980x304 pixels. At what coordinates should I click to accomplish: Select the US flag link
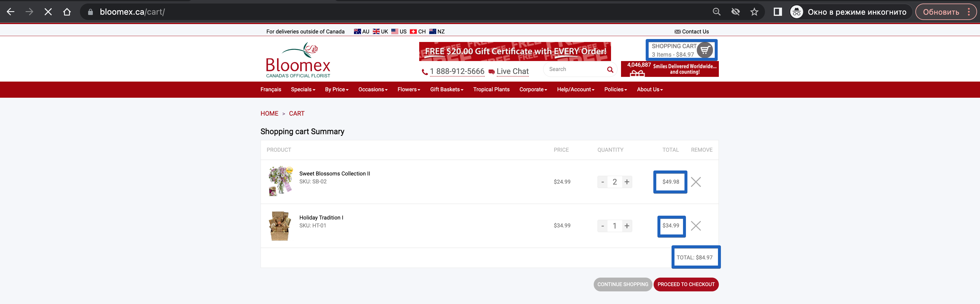pyautogui.click(x=399, y=31)
